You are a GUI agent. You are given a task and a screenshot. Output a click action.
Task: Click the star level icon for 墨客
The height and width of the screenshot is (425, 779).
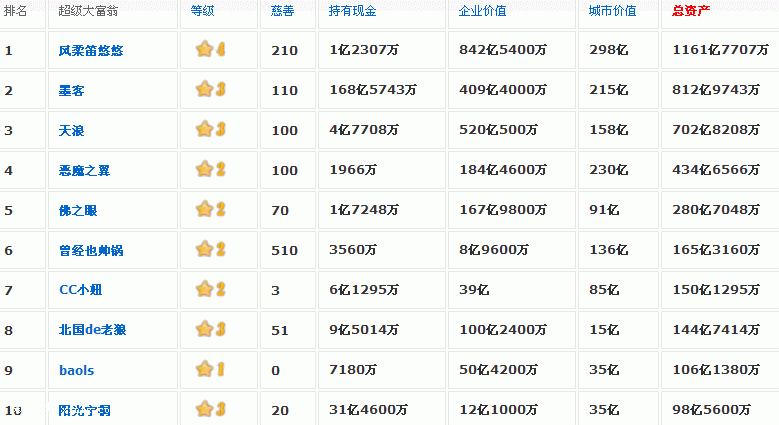[x=210, y=89]
